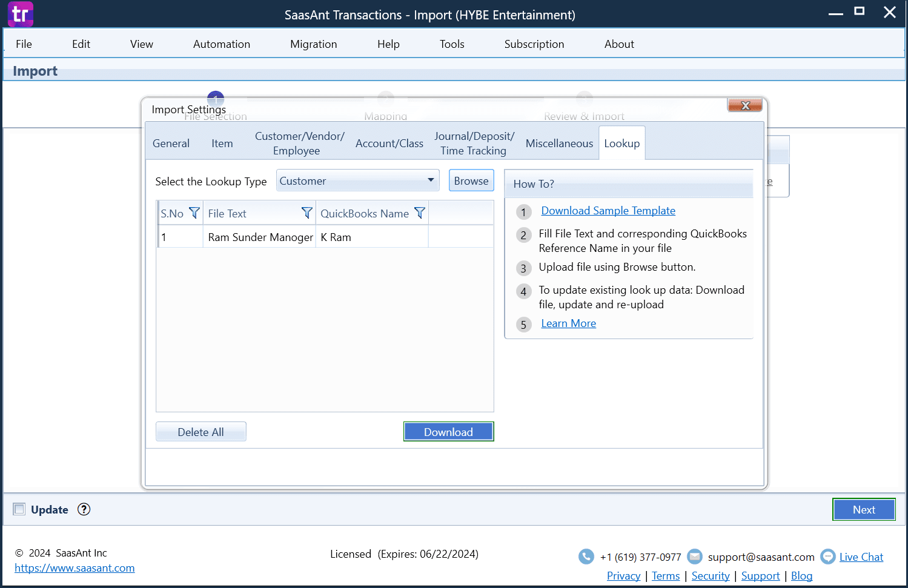Close the Import Settings dialog

(x=745, y=105)
